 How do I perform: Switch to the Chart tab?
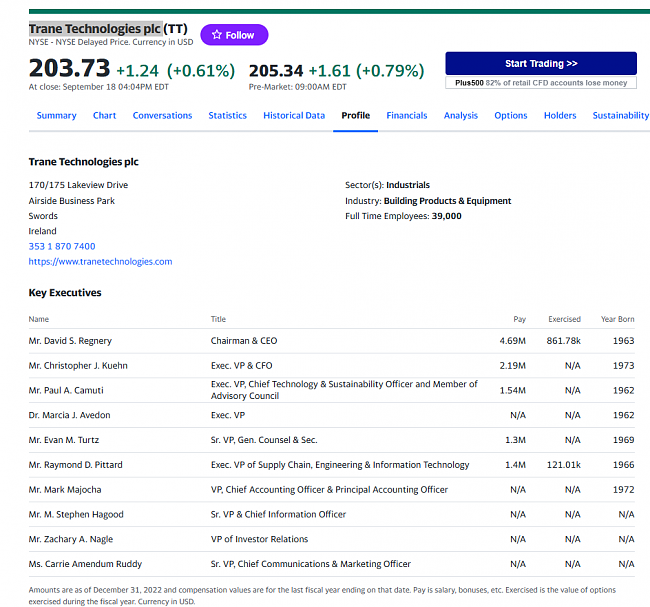click(x=104, y=116)
